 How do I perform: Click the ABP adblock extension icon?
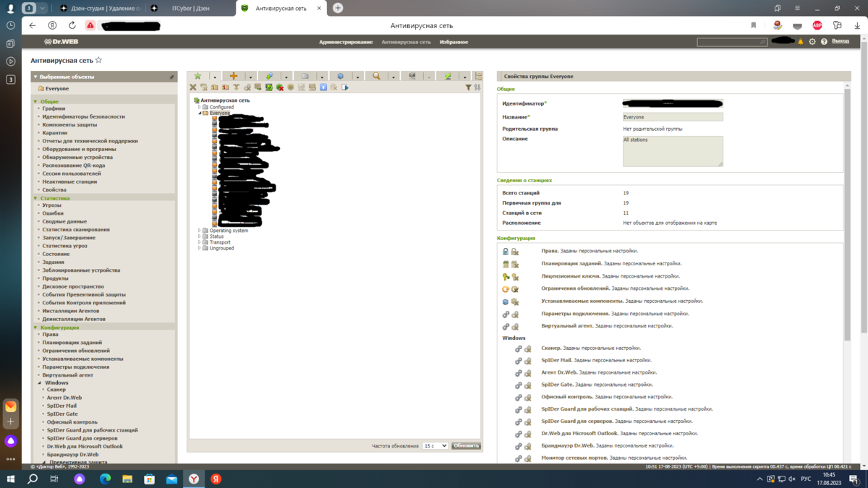click(x=817, y=25)
